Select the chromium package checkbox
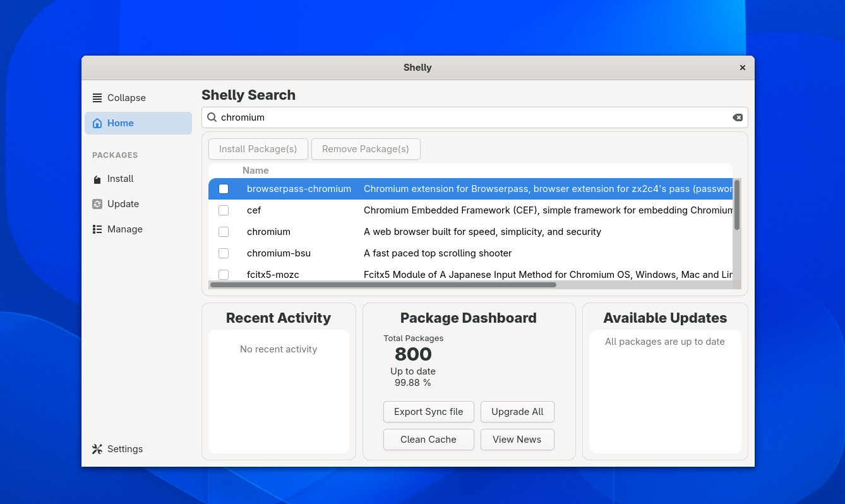Image resolution: width=845 pixels, height=504 pixels. click(224, 232)
